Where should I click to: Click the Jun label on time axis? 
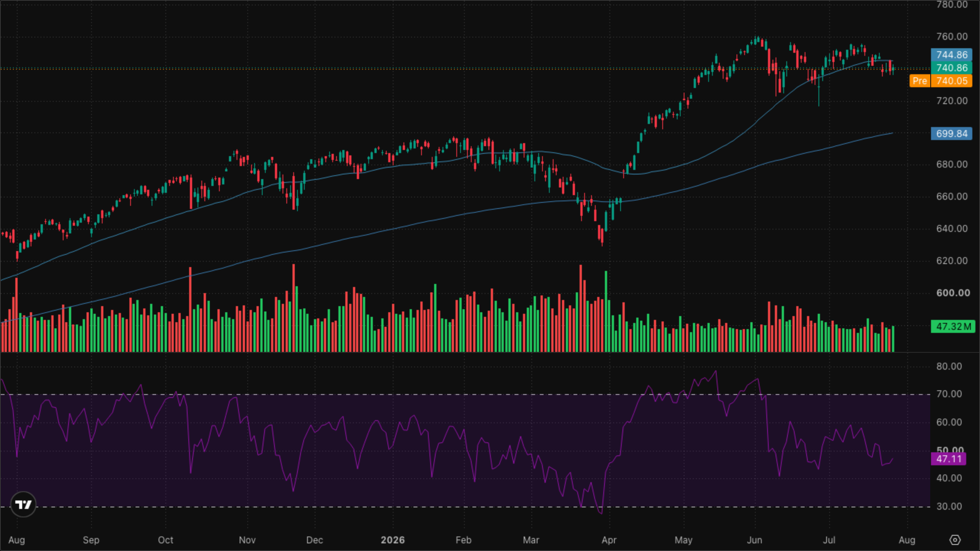point(755,540)
